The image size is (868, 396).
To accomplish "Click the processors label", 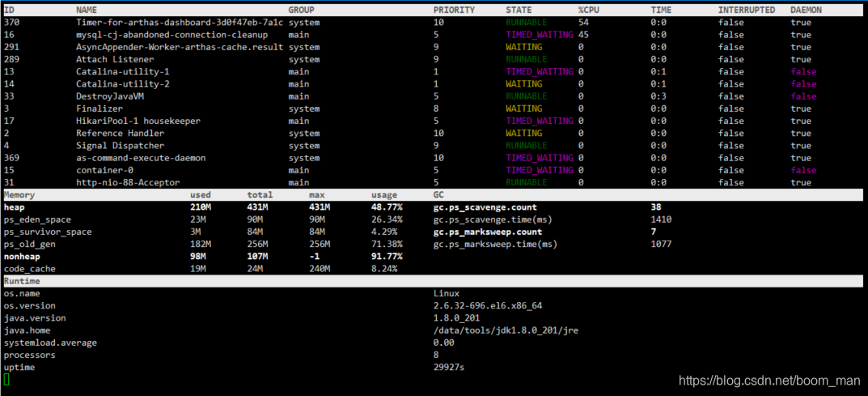I will tap(29, 355).
